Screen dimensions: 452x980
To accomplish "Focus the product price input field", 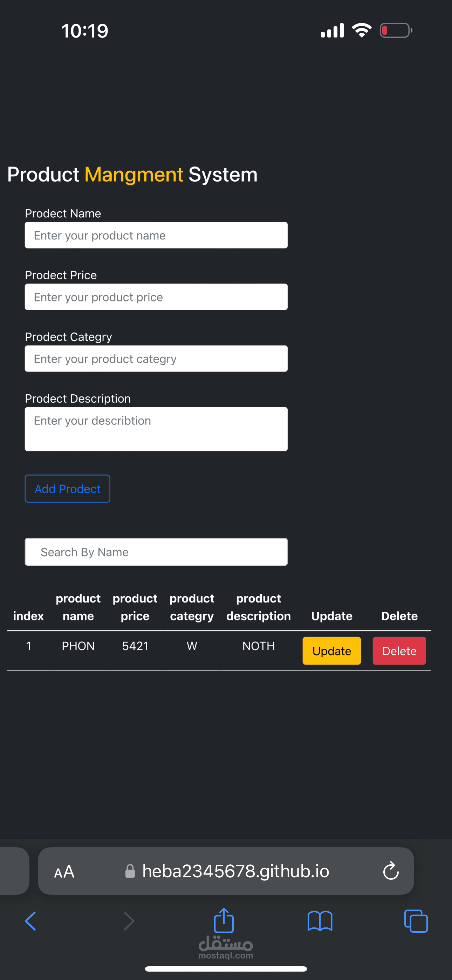I will tap(156, 297).
